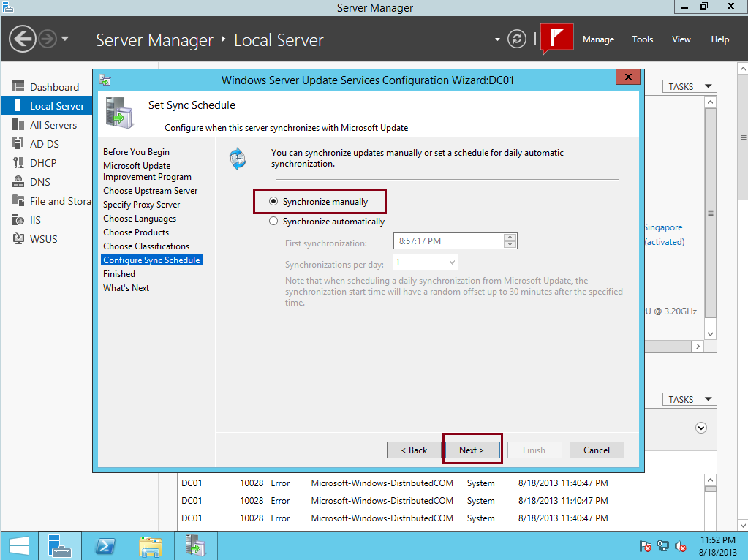748x560 pixels.
Task: Click the muted volume tray icon
Action: pyautogui.click(x=681, y=546)
